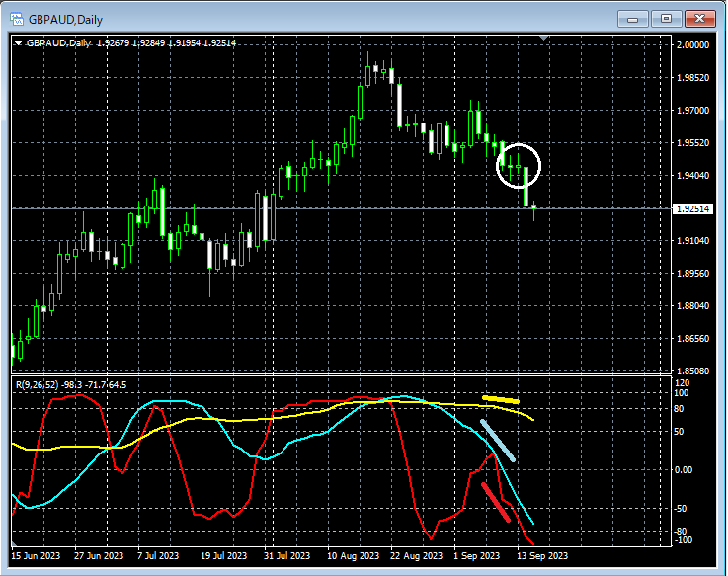Select the R(9,26,52) indicator label
The image size is (728, 576).
[x=38, y=385]
